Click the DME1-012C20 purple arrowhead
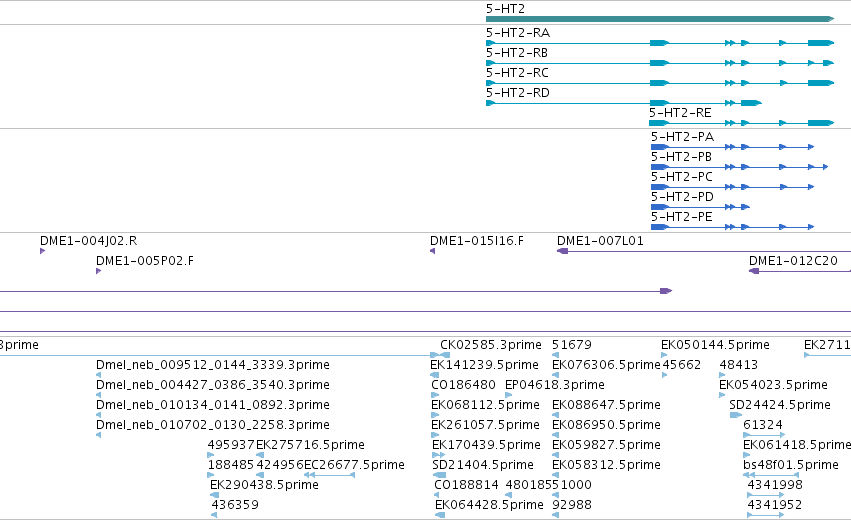Viewport: 851px width, 520px height. pos(754,271)
